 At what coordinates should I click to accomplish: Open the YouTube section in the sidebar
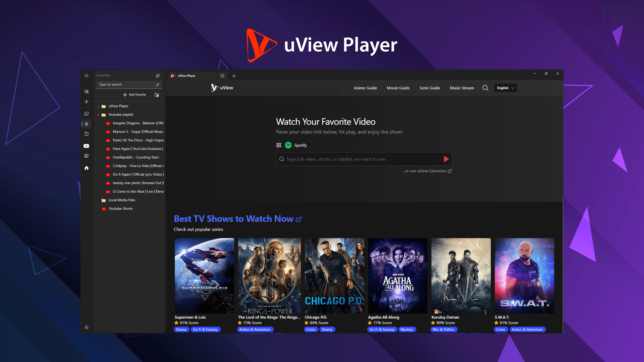86,146
